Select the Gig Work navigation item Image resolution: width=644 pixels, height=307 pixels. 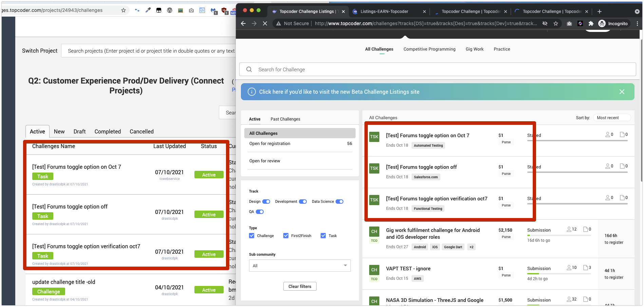click(474, 49)
